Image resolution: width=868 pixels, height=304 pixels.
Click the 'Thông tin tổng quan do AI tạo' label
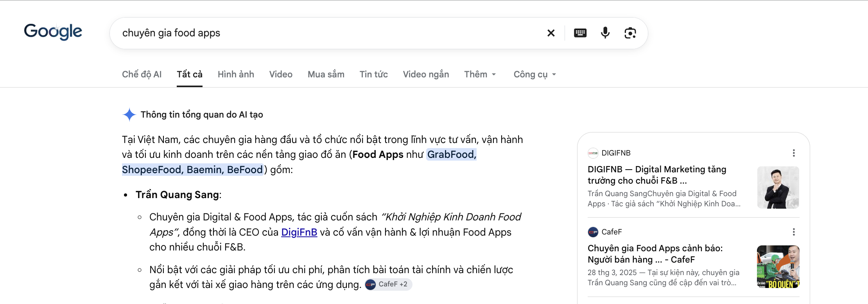click(x=202, y=114)
